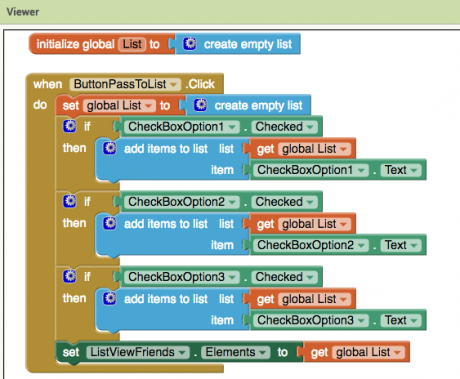Image resolution: width=460 pixels, height=379 pixels.
Task: Click 'item' label beside CheckBoxOption3 Text
Action: (222, 320)
